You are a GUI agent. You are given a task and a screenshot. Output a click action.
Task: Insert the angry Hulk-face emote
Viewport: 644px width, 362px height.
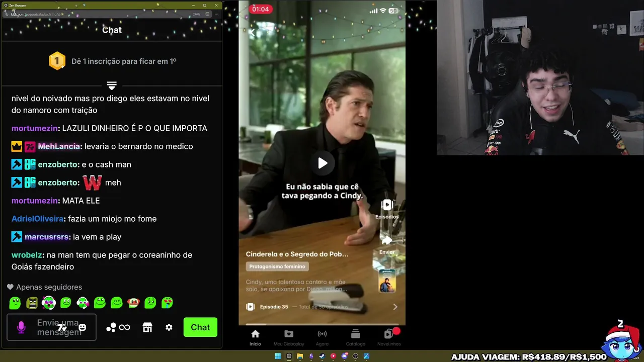coord(32,303)
